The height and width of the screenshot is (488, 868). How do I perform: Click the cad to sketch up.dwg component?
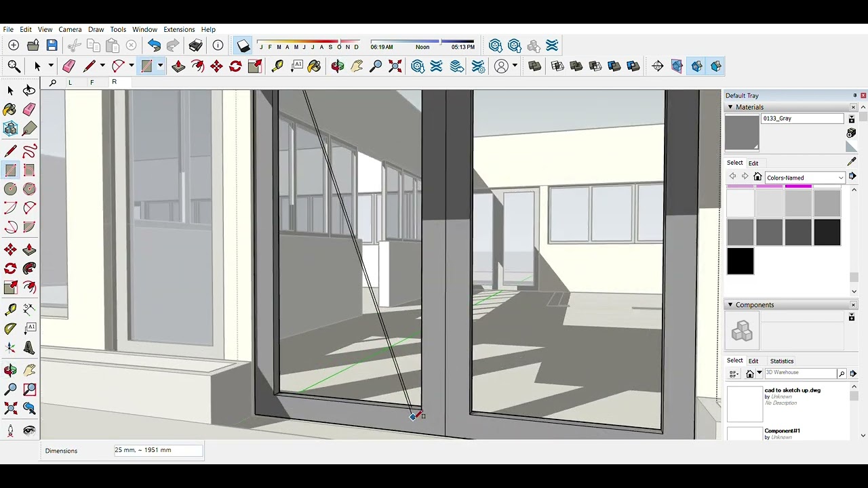[787, 403]
